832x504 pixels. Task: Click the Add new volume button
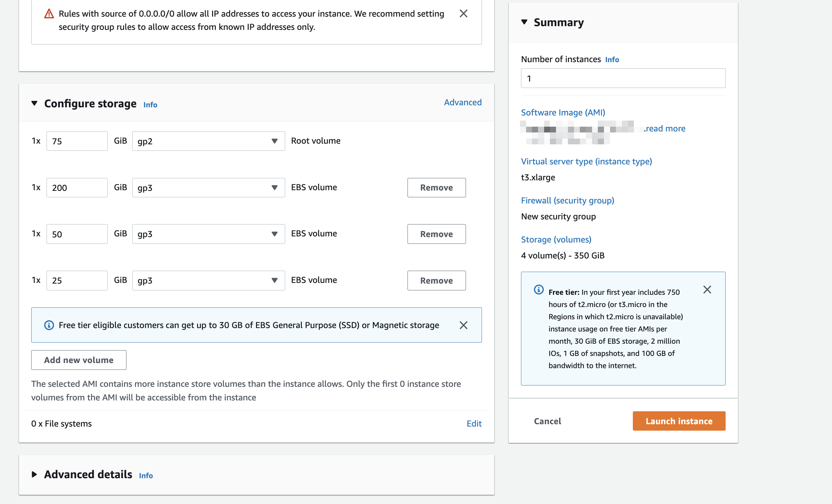79,360
